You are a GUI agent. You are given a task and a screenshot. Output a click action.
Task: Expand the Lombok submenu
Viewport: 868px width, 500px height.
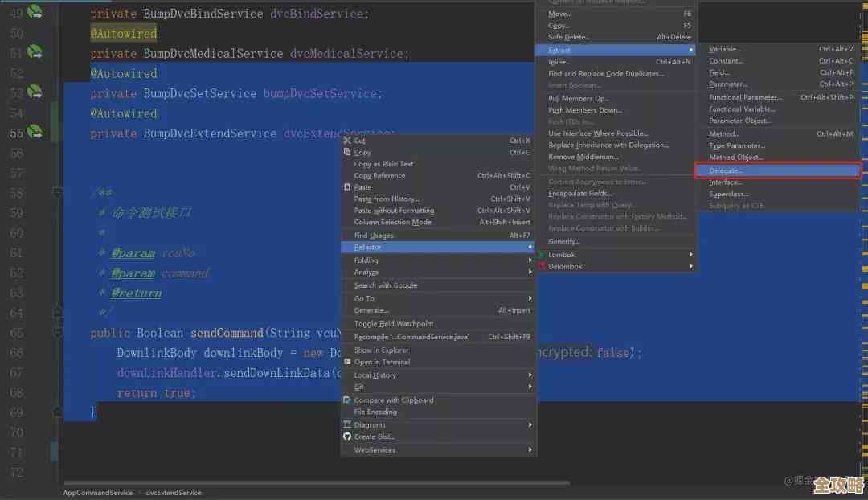[562, 255]
